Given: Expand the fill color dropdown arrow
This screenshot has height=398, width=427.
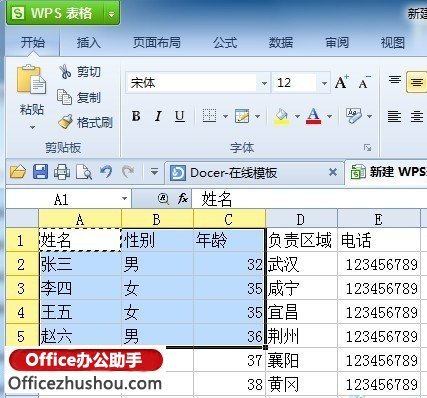Looking at the screenshot, I should point(297,116).
